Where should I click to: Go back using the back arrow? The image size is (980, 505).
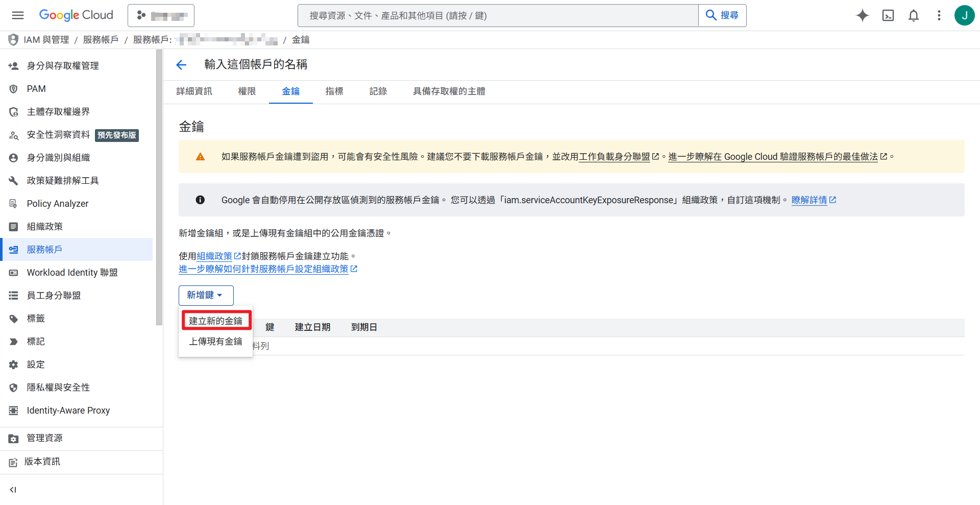pyautogui.click(x=181, y=65)
